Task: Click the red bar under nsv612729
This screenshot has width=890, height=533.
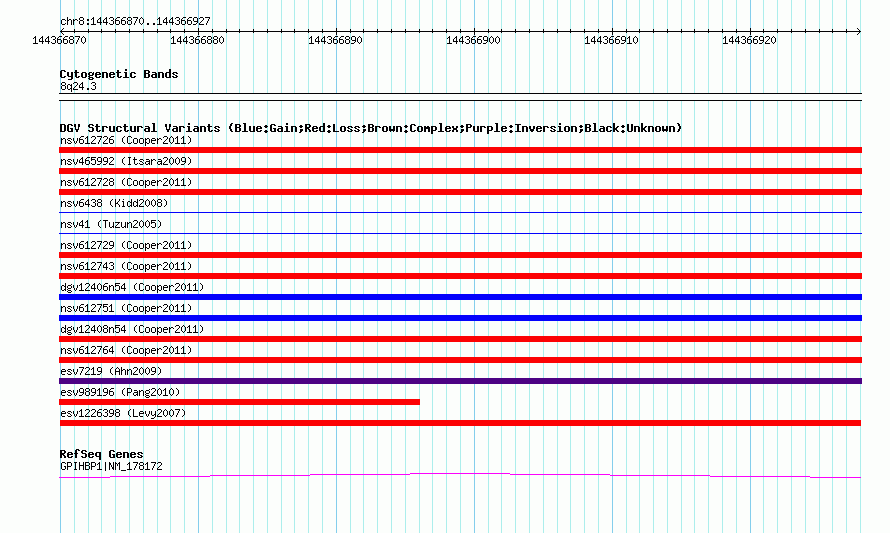Action: (x=460, y=255)
